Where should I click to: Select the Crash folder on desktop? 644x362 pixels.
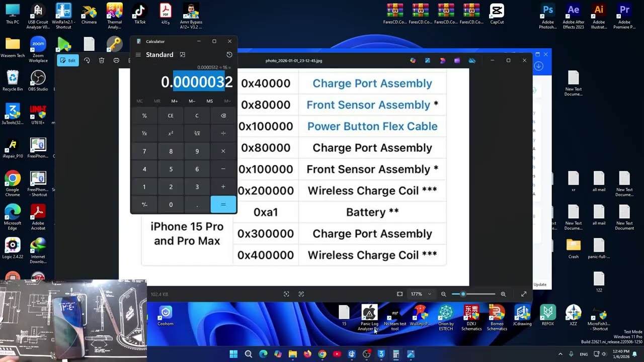coord(573,248)
